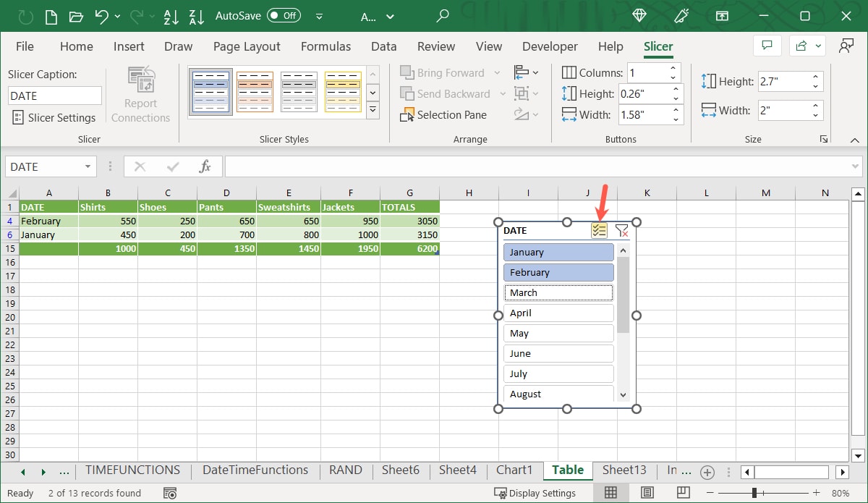
Task: Toggle the June slicer item
Action: tap(558, 353)
